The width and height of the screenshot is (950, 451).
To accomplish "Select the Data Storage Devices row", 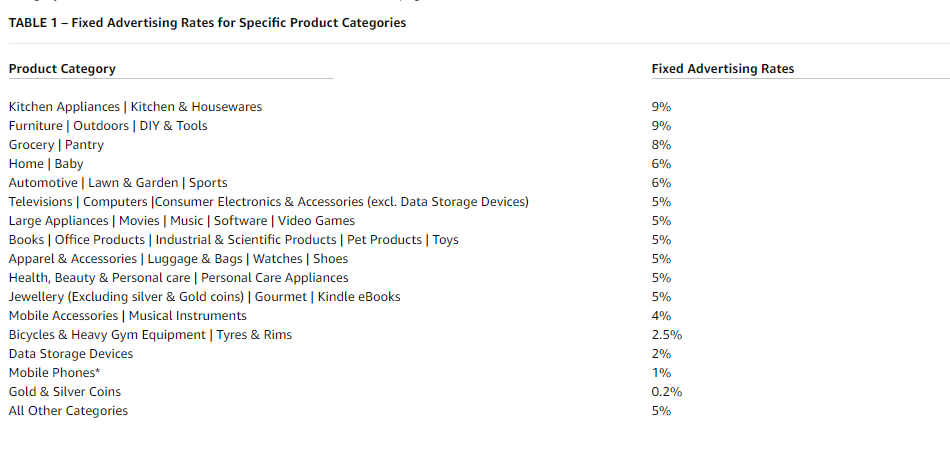I will tap(70, 354).
